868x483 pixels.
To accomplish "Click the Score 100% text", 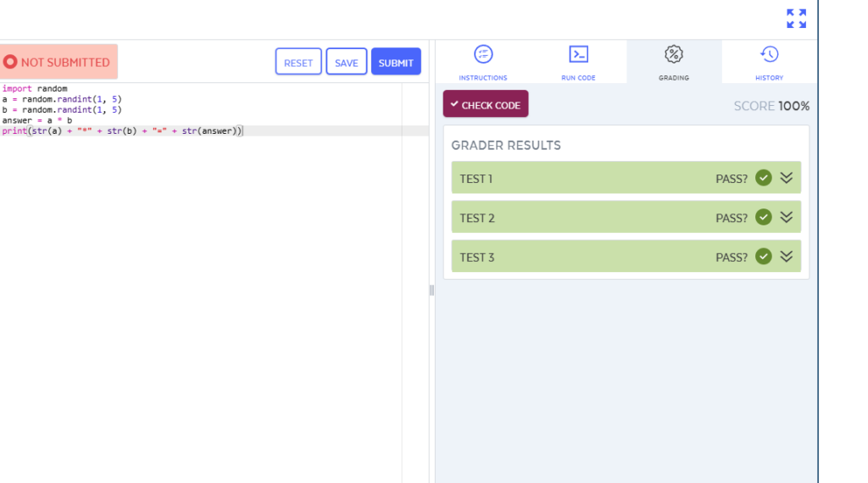I will click(771, 106).
